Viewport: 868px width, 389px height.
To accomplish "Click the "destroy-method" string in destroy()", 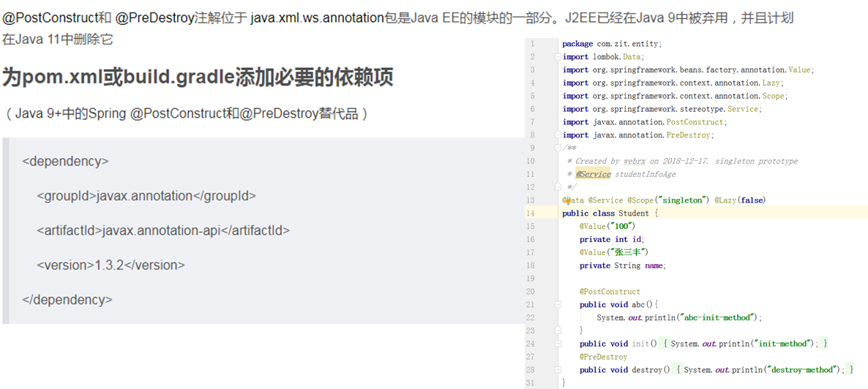I will (802, 370).
